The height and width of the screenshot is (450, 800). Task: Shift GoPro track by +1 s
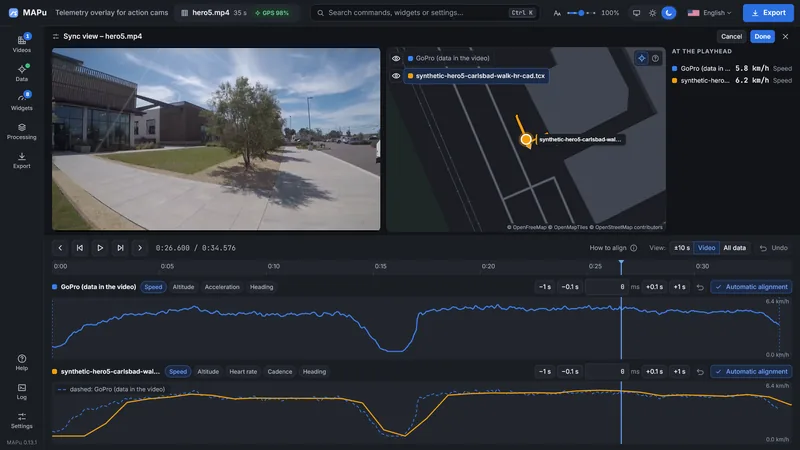coord(679,287)
